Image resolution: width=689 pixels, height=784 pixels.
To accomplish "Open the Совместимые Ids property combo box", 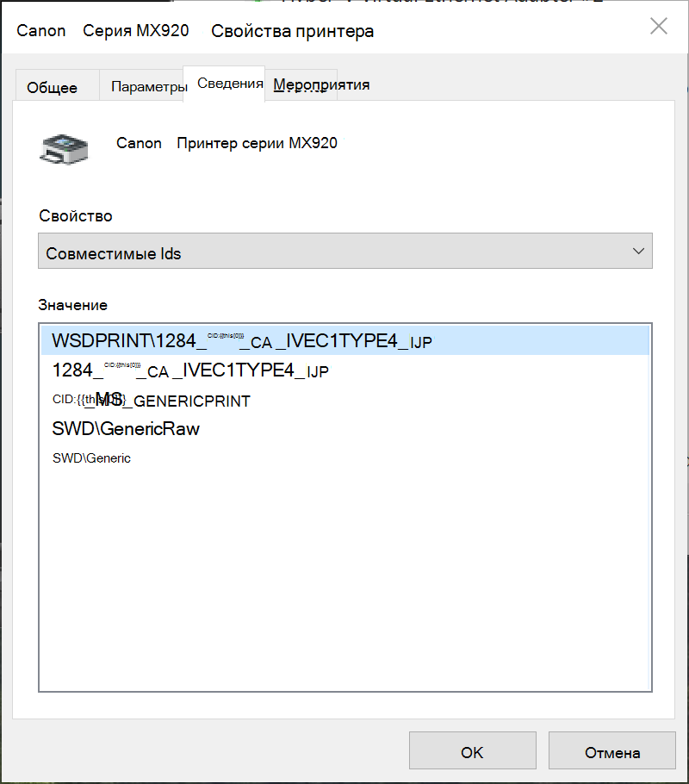I will pyautogui.click(x=345, y=251).
